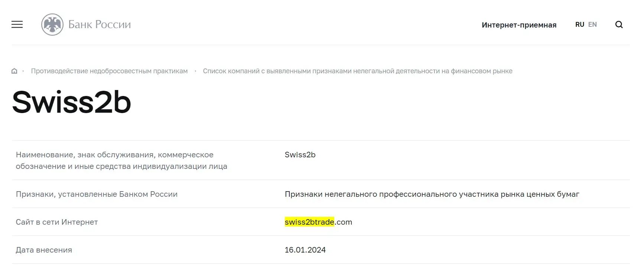Click Сайт в сети Интернет row label
The height and width of the screenshot is (276, 644).
pyautogui.click(x=57, y=222)
